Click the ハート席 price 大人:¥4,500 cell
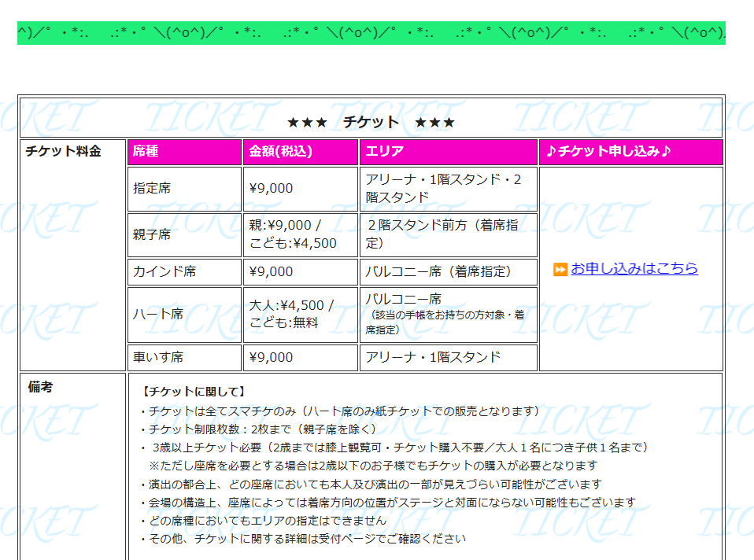Viewport: 754px width, 560px height. (x=301, y=315)
